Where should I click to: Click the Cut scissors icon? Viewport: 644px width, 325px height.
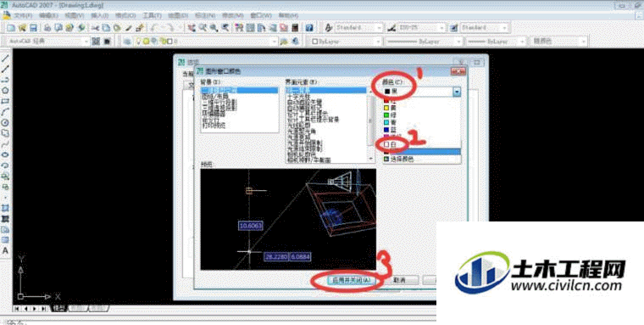(x=95, y=28)
